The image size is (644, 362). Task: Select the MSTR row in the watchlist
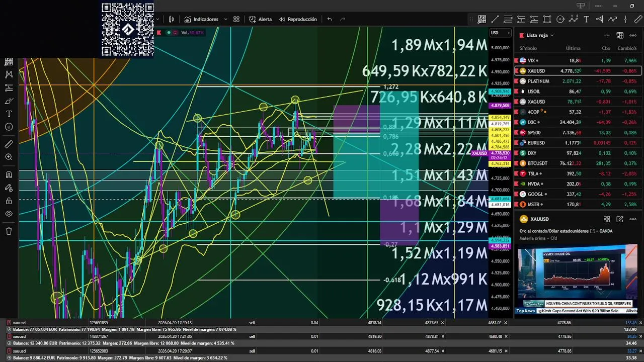[578, 205]
